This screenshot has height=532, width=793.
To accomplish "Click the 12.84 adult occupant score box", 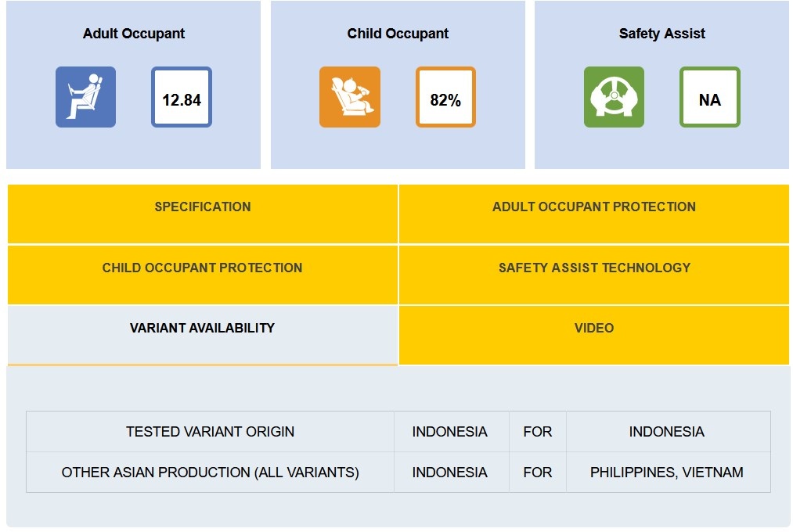I will 182,98.
